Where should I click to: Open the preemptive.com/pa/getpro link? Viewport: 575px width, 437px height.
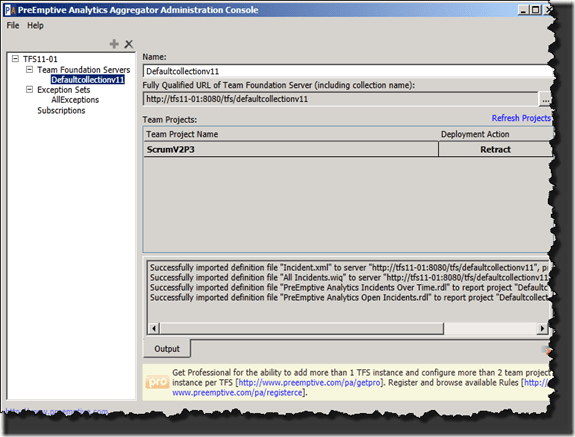coord(310,382)
